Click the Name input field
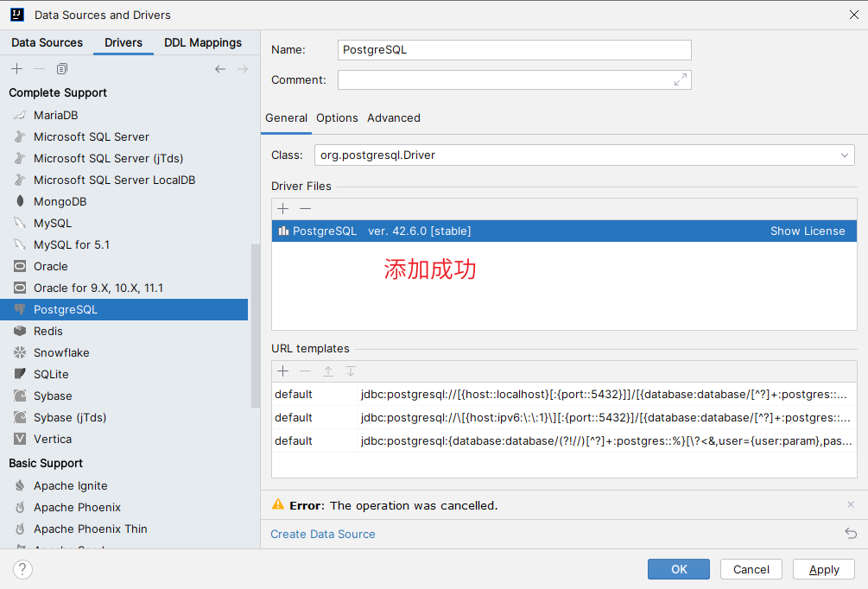868x589 pixels. [x=514, y=50]
